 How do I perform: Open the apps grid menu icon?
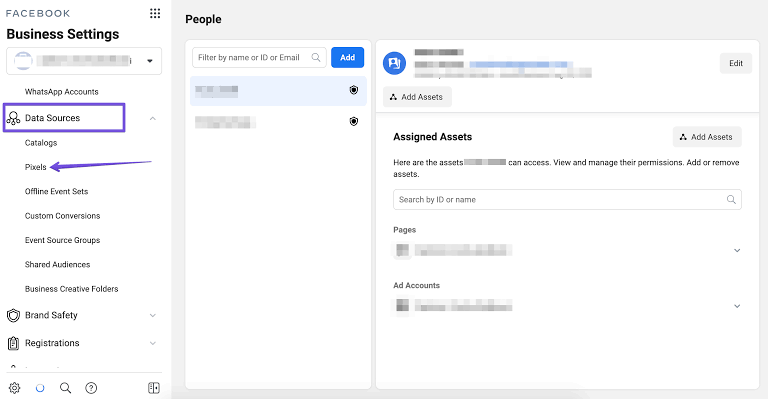click(x=155, y=13)
